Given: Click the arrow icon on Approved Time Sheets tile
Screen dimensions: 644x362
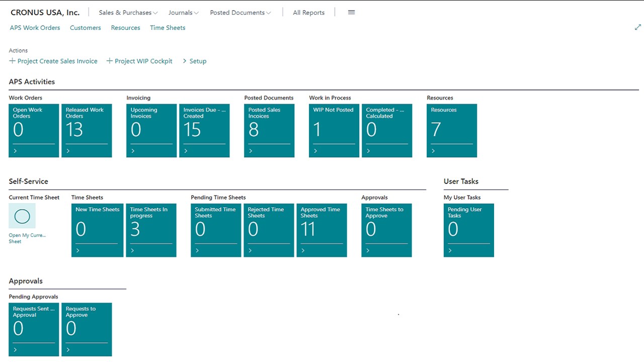Looking at the screenshot, I should pos(303,250).
